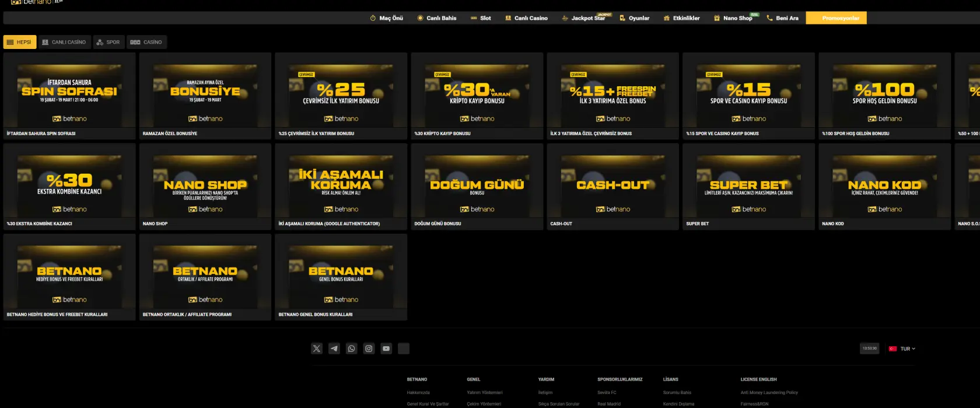Filter promotions by SPOR
980x408 pixels.
[x=108, y=42]
